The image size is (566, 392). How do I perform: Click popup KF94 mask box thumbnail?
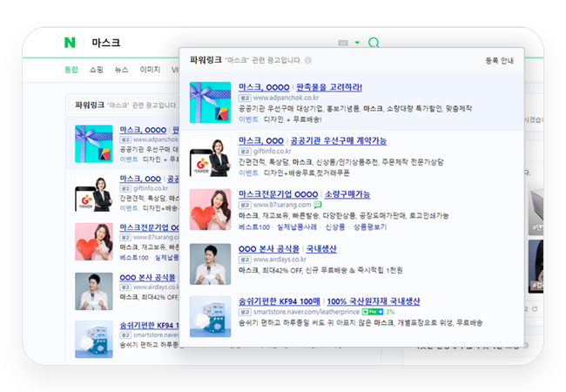pyautogui.click(x=211, y=316)
